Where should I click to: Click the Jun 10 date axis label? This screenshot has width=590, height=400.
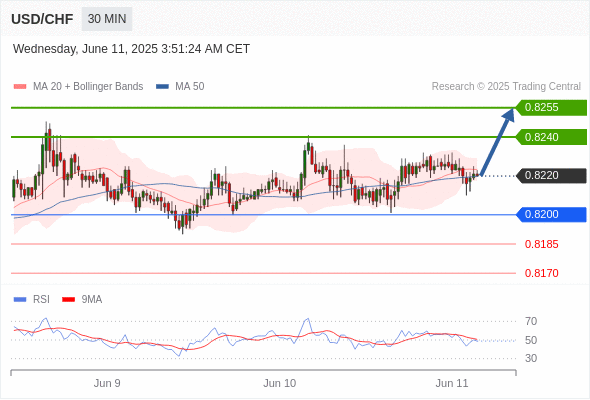coord(280,383)
